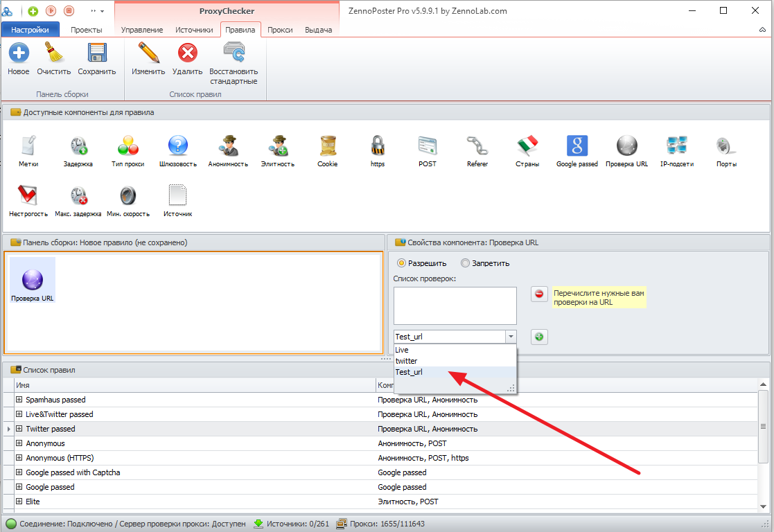Select the Порты component icon
Image resolution: width=774 pixels, height=532 pixels.
click(x=727, y=146)
